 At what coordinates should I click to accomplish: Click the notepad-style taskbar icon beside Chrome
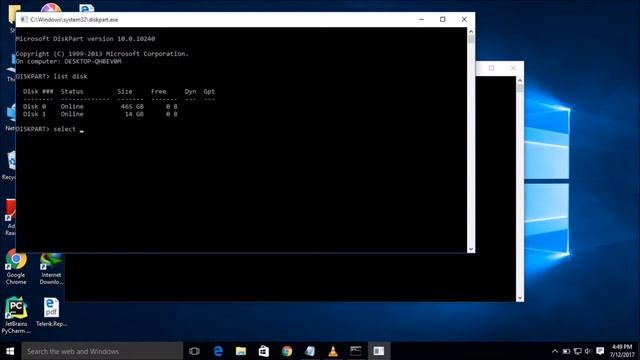(x=310, y=351)
